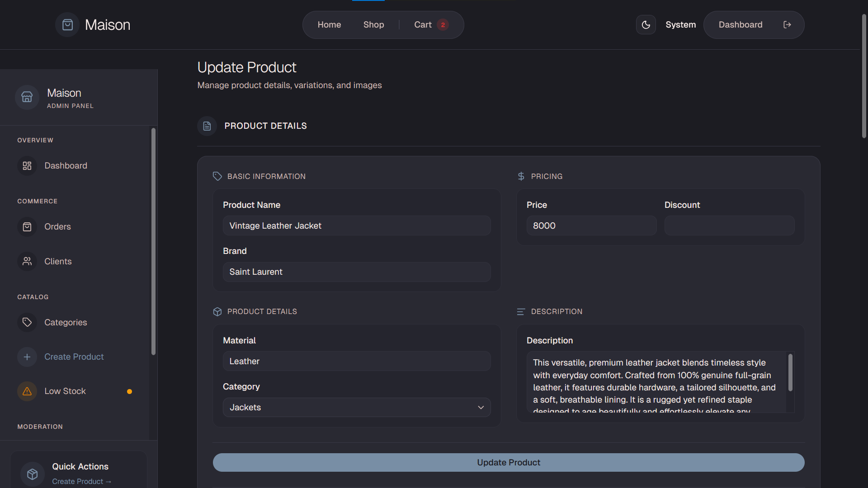The width and height of the screenshot is (868, 488).
Task: Click the Dashboard grid icon in sidebar
Action: click(27, 166)
